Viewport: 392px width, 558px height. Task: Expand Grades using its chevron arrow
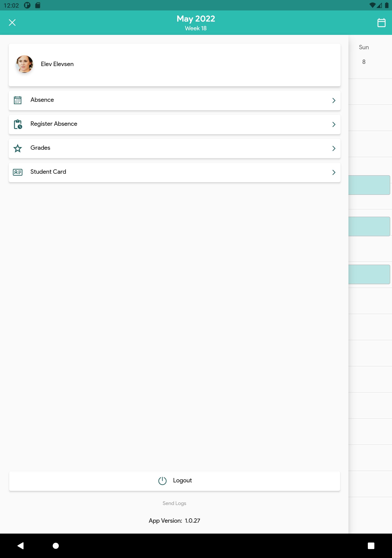[334, 148]
